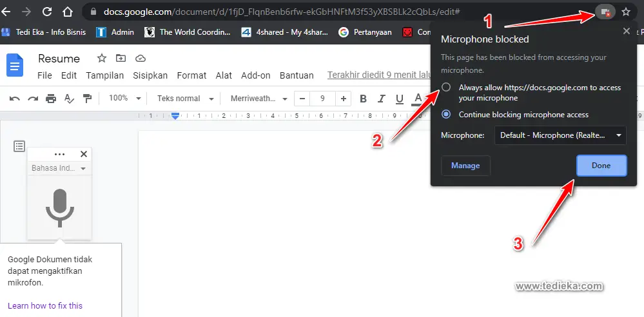Close the voice typing widget

pyautogui.click(x=84, y=154)
